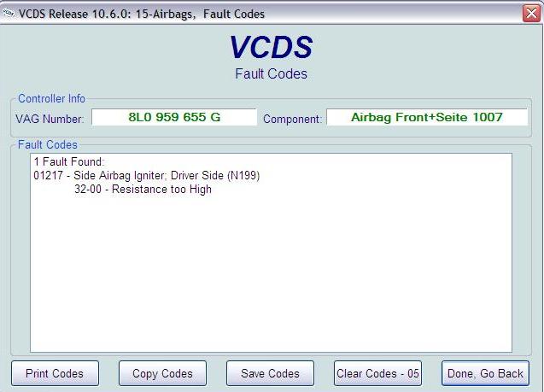Click the 'Component:' label
This screenshot has width=544, height=392.
pos(292,119)
